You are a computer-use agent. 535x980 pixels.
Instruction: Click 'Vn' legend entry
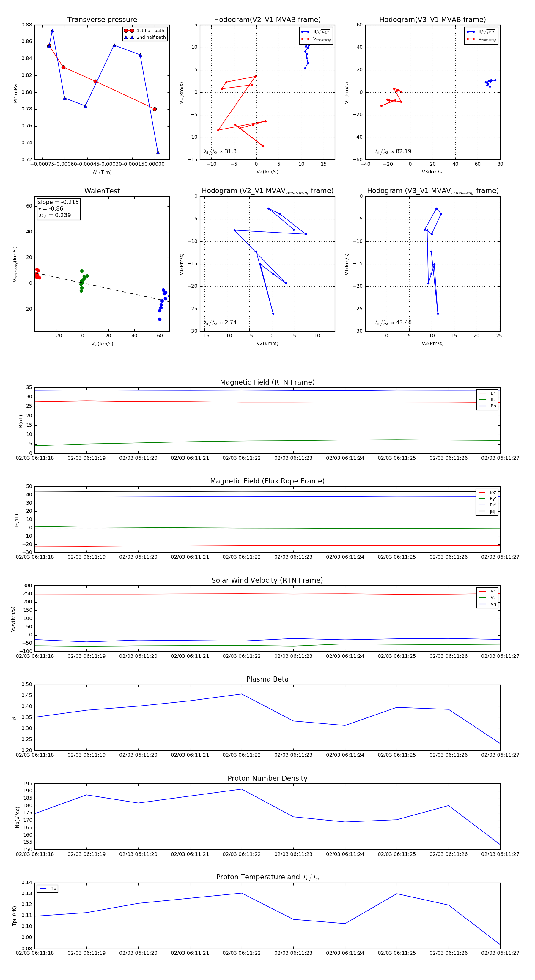pos(488,604)
